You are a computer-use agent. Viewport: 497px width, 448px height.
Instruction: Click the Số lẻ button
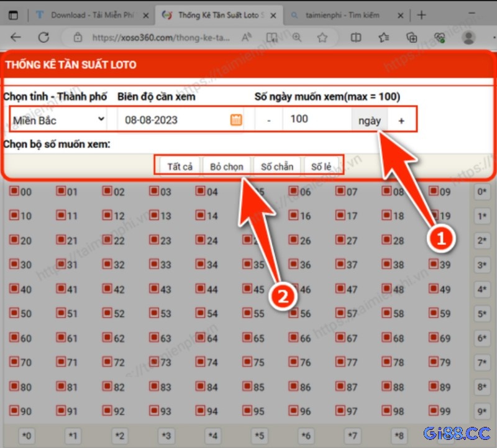321,167
